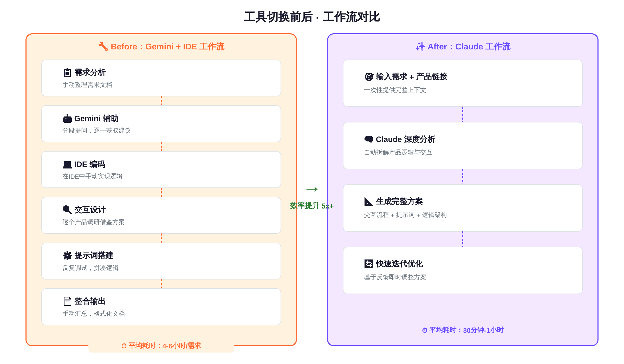Click the clipboard icon next to 需求分析
624x364 pixels.
67,73
